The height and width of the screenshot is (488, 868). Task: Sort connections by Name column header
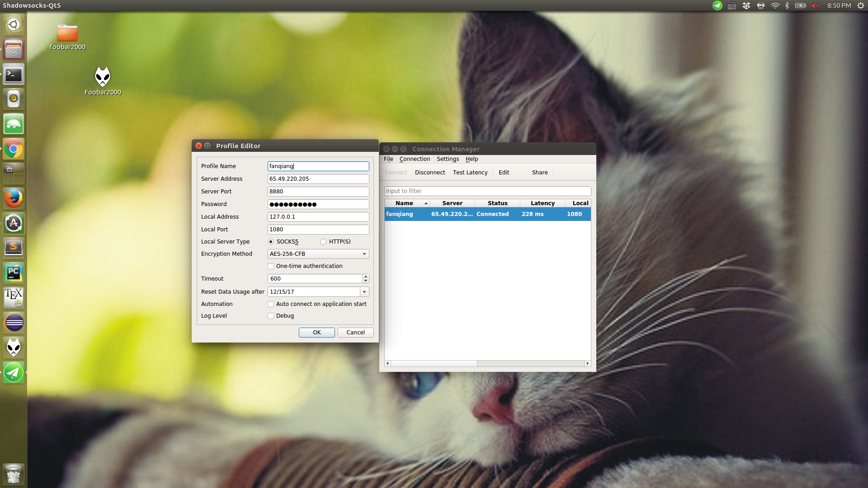[407, 203]
